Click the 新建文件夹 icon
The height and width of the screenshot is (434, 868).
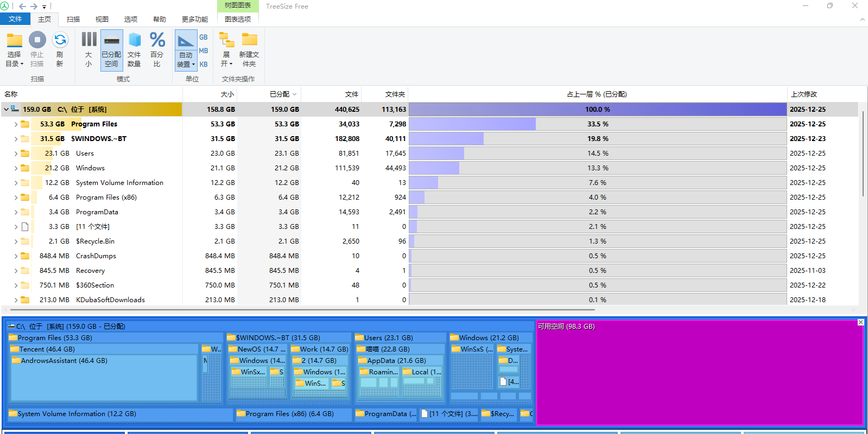point(249,40)
